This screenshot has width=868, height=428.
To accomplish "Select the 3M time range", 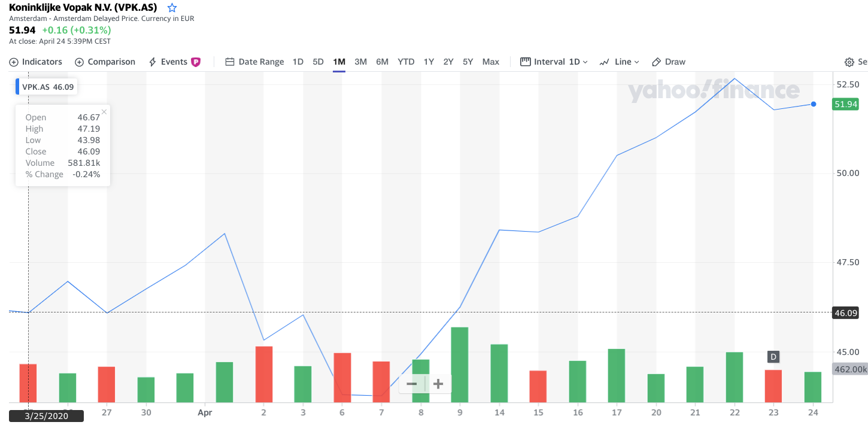I will pos(360,62).
